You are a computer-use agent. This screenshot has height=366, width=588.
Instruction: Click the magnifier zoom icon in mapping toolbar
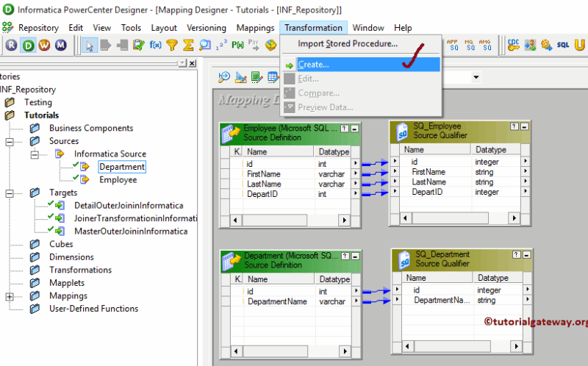(x=224, y=78)
